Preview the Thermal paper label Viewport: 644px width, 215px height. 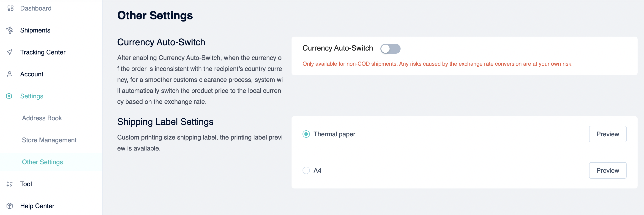(x=608, y=134)
